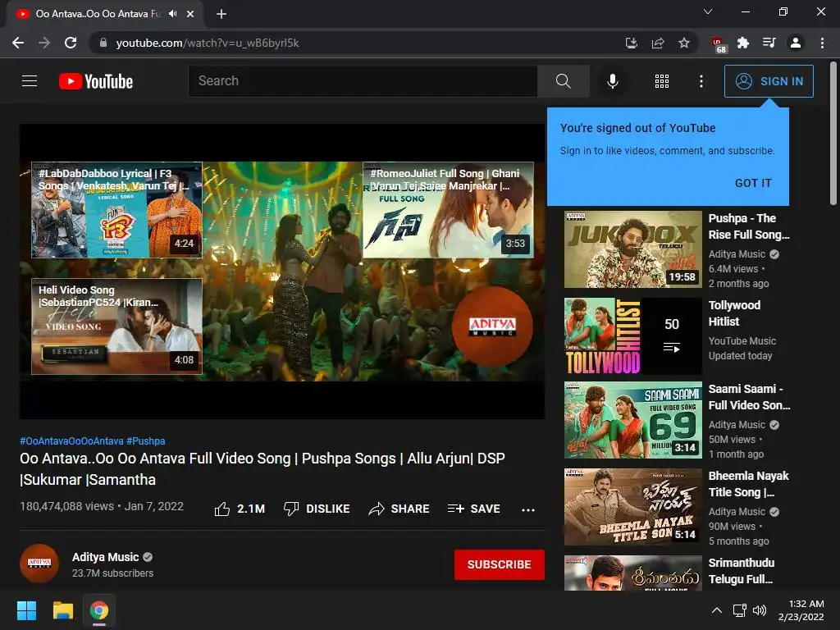Go back with browser back arrow
This screenshot has height=630, width=840.
tap(18, 43)
